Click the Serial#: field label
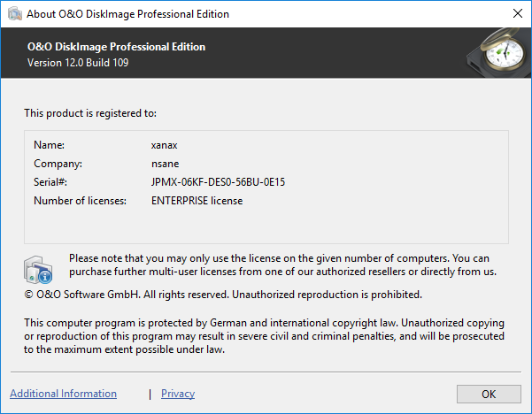This screenshot has width=532, height=414. tap(50, 182)
